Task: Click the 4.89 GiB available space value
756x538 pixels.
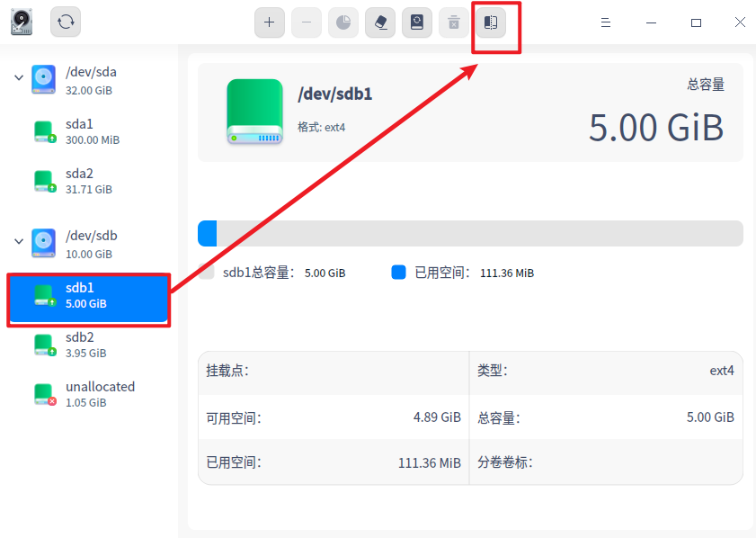Action: [437, 417]
